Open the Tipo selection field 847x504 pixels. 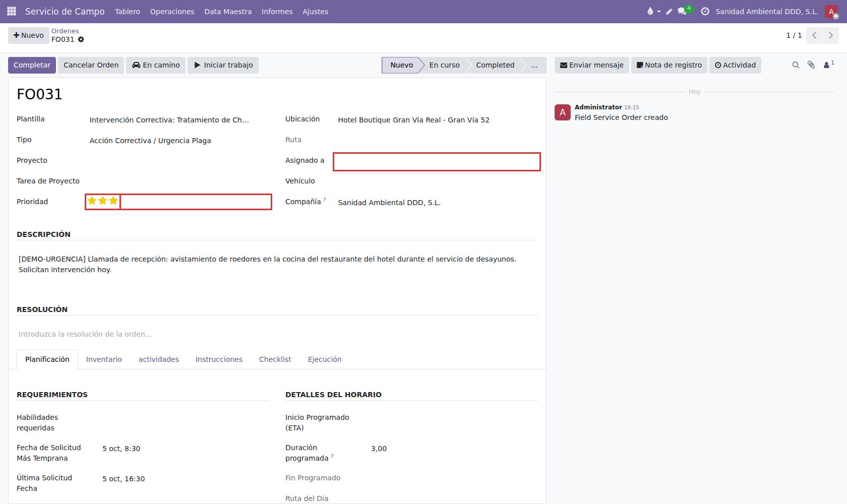tap(179, 141)
